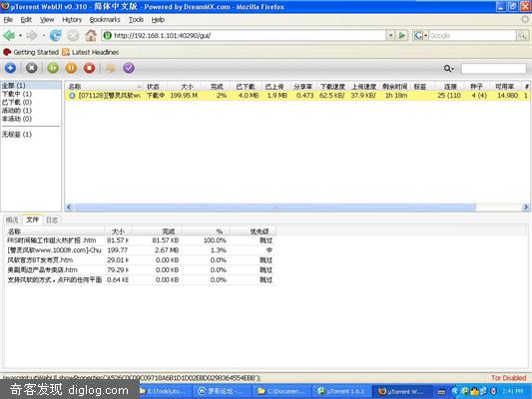This screenshot has height=399, width=532.
Task: Click the Google search magnifier button
Action: click(x=522, y=35)
